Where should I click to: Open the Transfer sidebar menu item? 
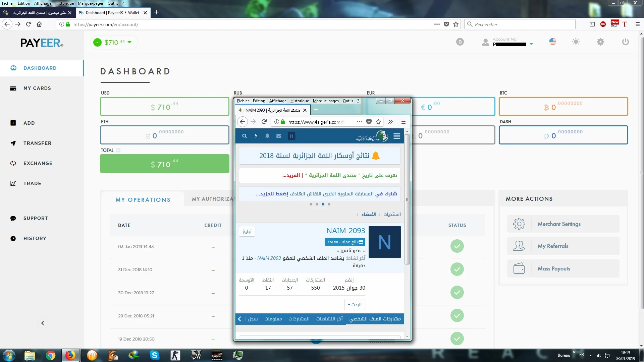(37, 143)
